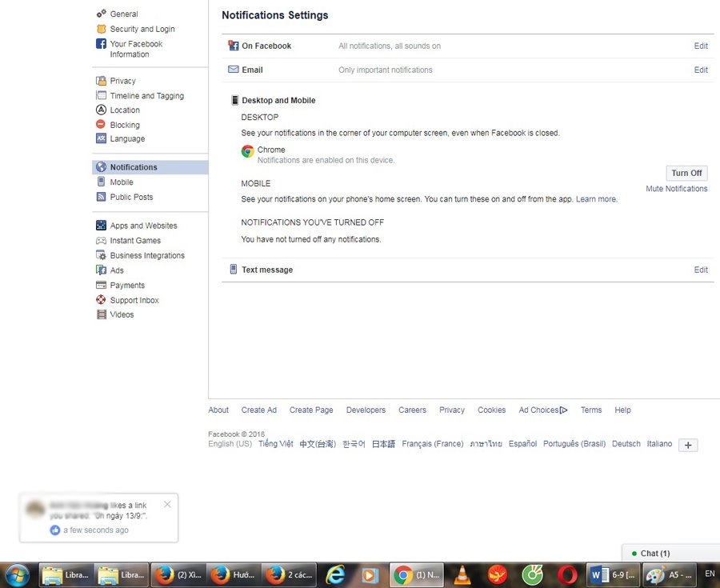
Task: Open Security and Login settings
Action: click(142, 29)
